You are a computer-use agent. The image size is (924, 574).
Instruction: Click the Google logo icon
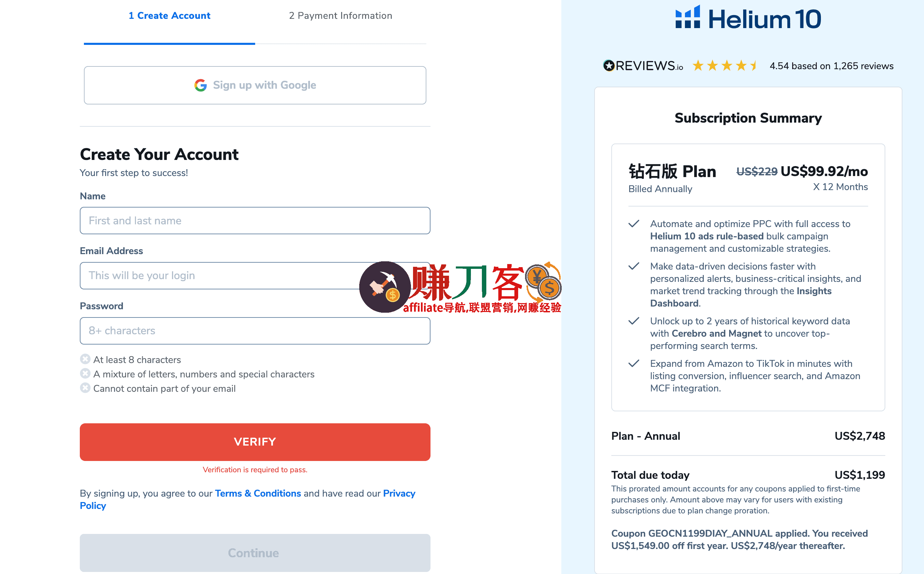[200, 85]
